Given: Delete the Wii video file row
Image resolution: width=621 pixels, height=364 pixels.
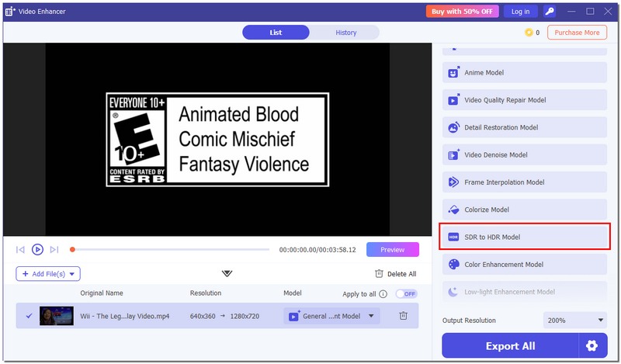Looking at the screenshot, I should pyautogui.click(x=403, y=316).
